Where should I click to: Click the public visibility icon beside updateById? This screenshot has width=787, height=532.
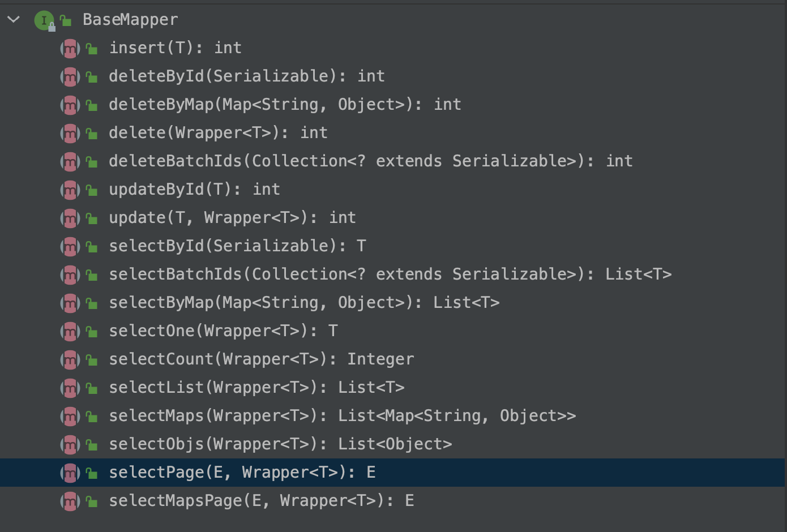(x=92, y=190)
